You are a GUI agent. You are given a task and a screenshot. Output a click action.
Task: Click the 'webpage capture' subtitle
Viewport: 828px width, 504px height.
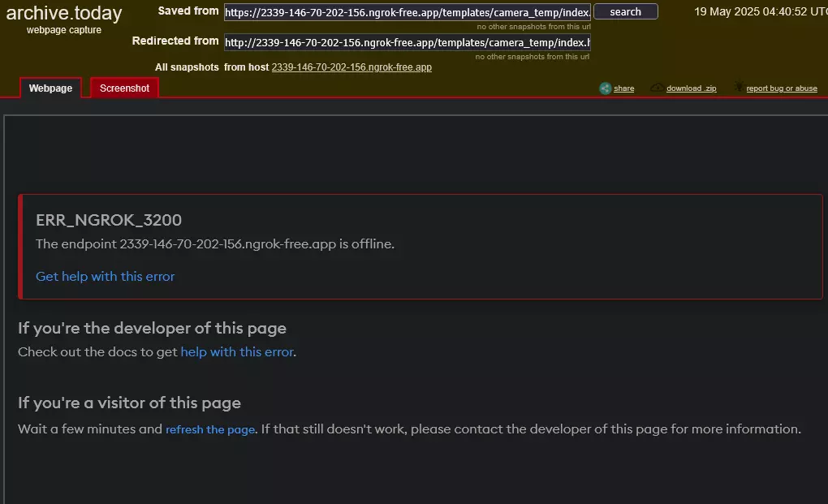(64, 30)
